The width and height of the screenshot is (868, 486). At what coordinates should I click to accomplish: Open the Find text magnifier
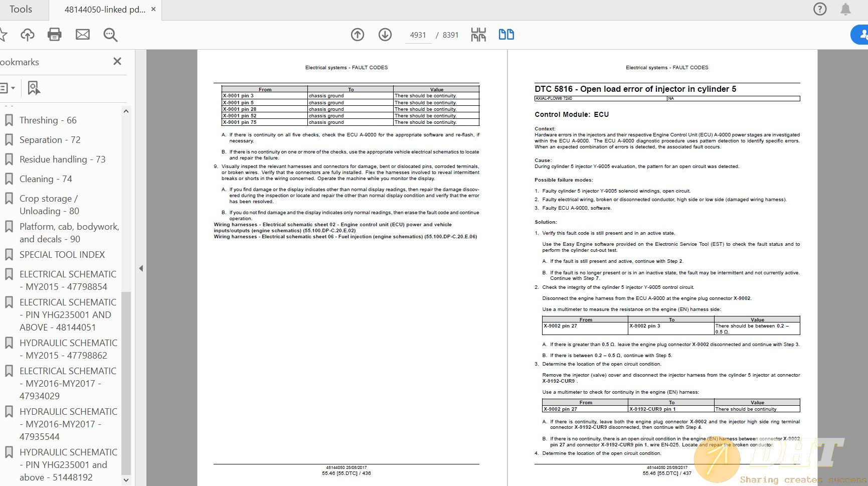click(x=110, y=35)
